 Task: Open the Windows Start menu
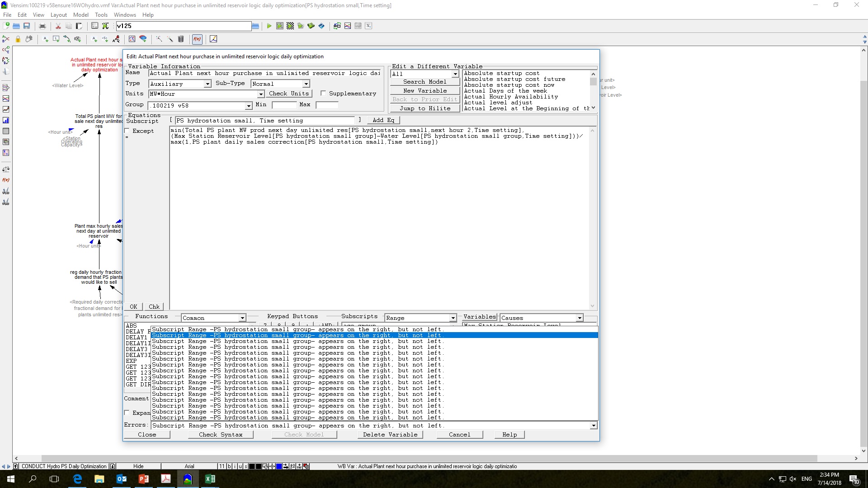tap(11, 479)
